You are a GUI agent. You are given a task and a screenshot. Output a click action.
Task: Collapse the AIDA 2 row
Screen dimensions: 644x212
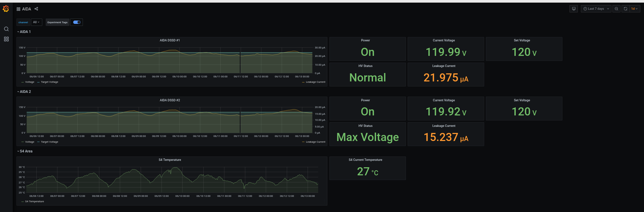24,92
